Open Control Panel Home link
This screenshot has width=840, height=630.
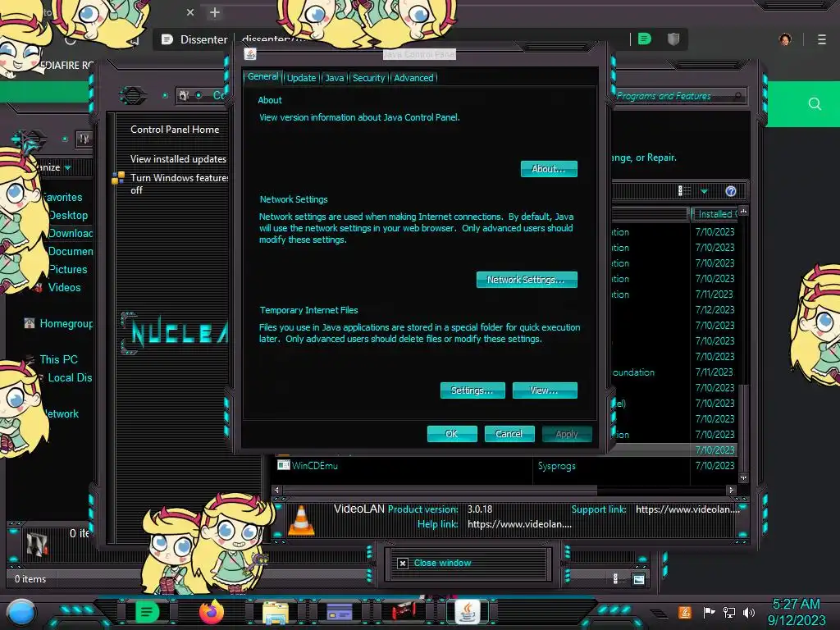coord(175,129)
